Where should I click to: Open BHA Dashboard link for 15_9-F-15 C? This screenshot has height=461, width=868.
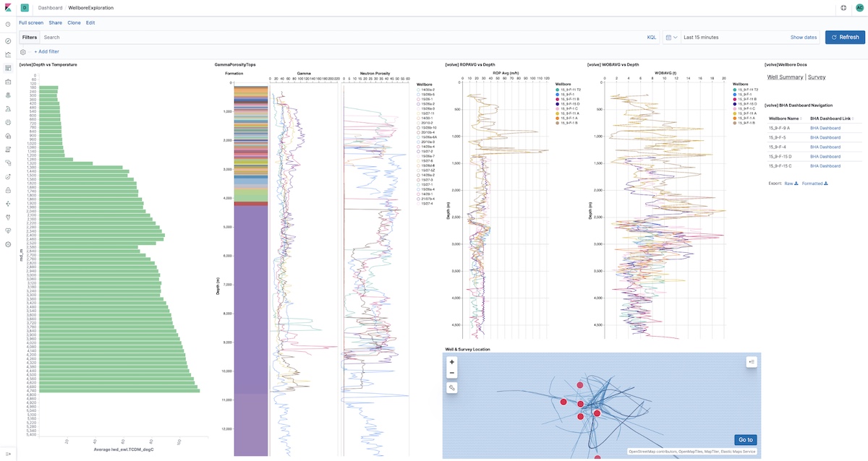[825, 166]
